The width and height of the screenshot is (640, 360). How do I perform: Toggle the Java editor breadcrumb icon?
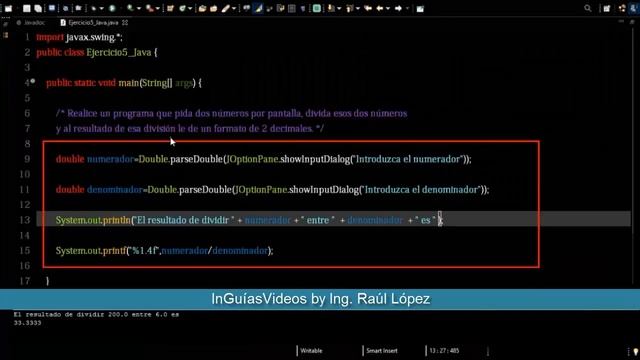point(246,8)
